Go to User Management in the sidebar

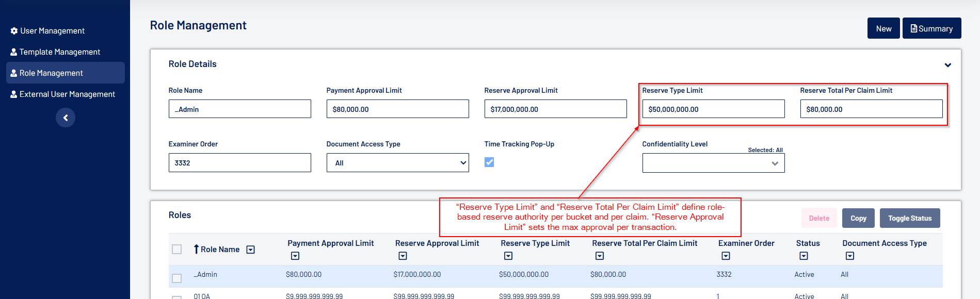[52, 31]
